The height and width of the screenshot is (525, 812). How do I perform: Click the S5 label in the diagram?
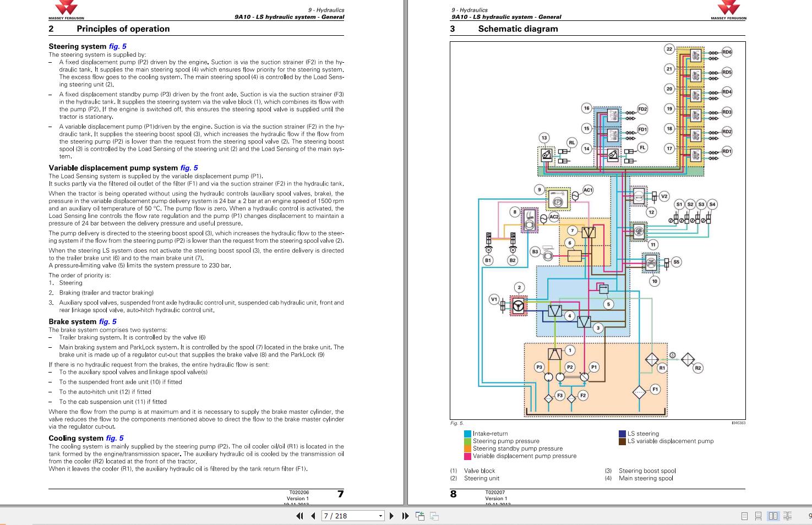(677, 262)
